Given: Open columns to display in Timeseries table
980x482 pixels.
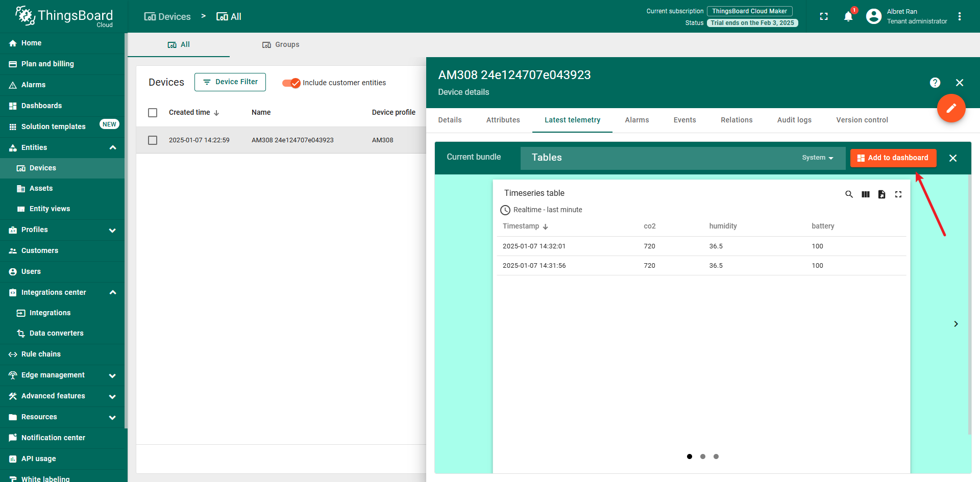Looking at the screenshot, I should (866, 194).
